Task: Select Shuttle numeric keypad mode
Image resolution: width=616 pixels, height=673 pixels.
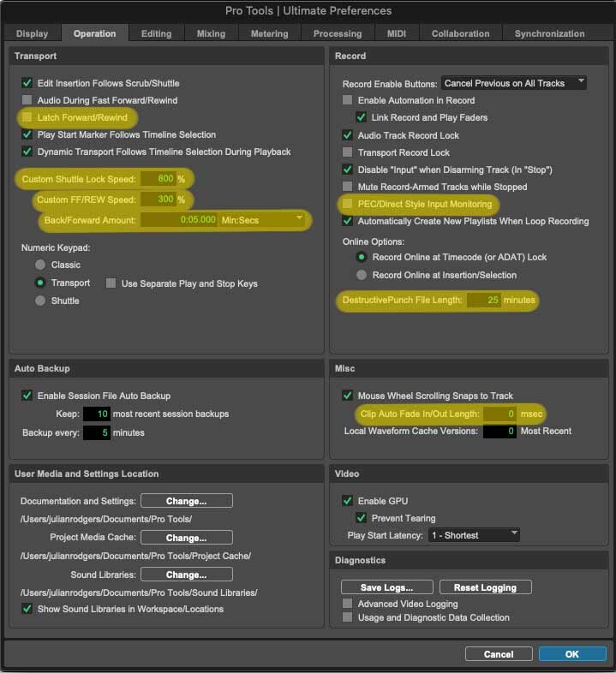Action: [x=40, y=301]
